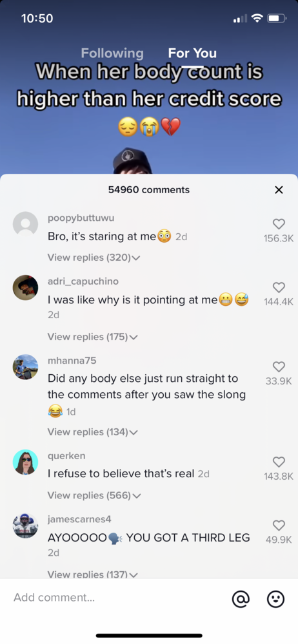Expand View replies (320)
The image size is (298, 644).
94,258
